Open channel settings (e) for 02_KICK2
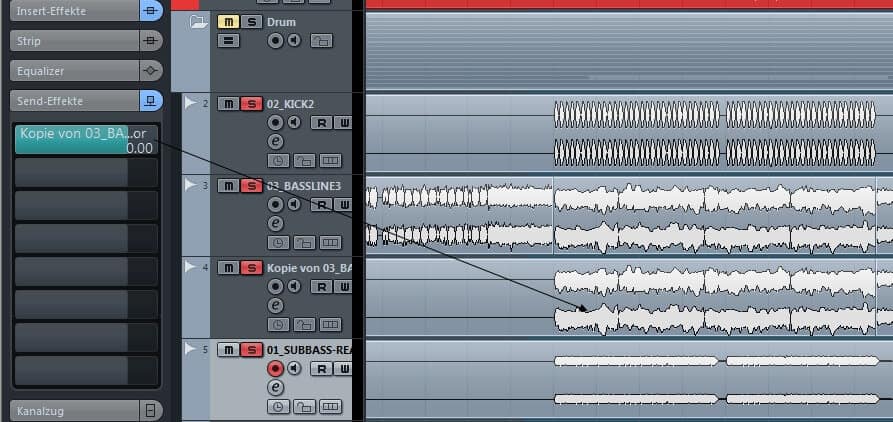893x422 pixels. click(x=276, y=142)
